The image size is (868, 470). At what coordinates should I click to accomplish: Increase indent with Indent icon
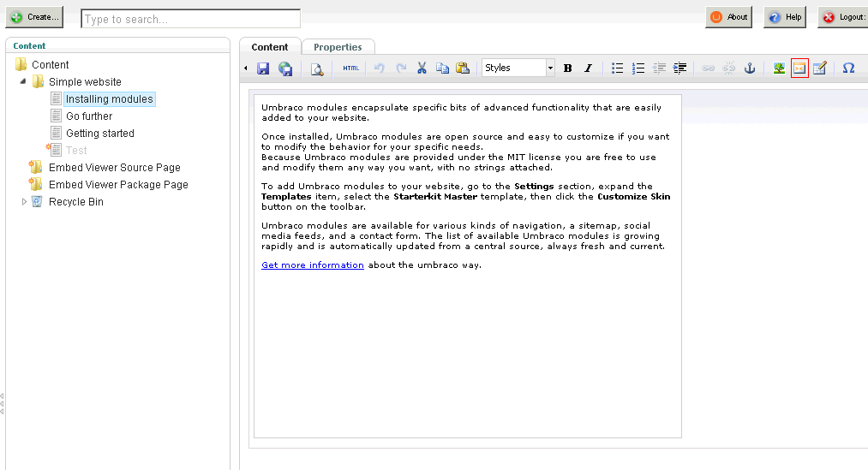coord(679,68)
